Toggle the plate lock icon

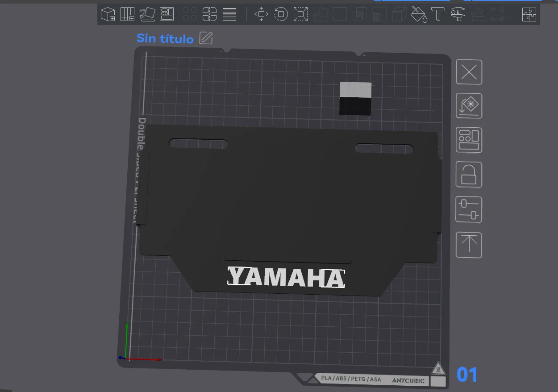tap(469, 175)
